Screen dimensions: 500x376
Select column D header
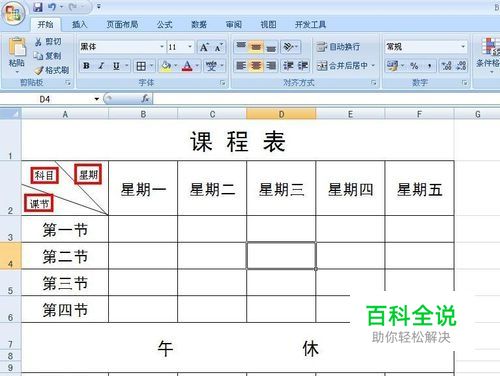point(281,114)
